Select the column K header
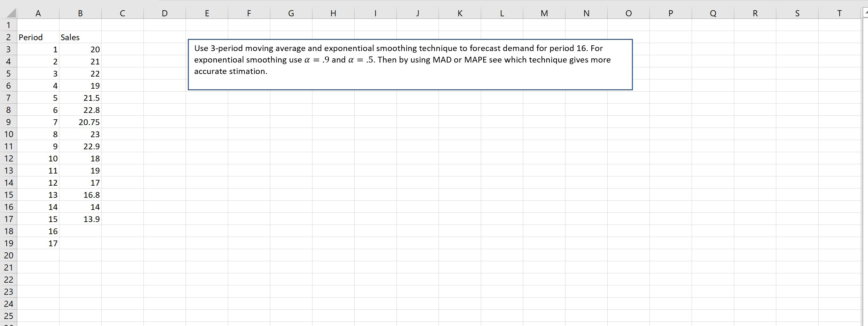The image size is (868, 326). (x=460, y=13)
